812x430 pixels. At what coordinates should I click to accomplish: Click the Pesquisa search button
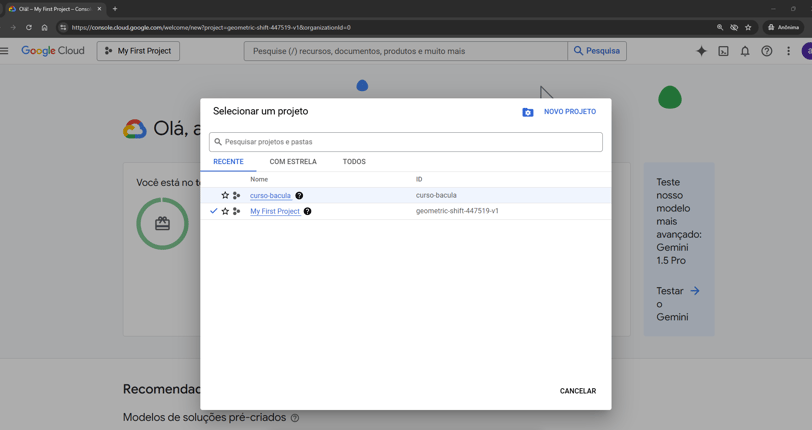(x=597, y=51)
